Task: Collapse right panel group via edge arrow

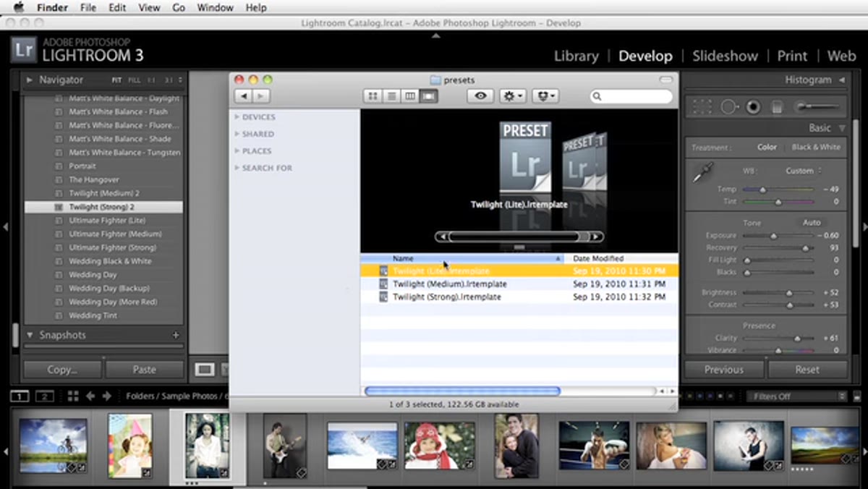Action: pos(864,227)
